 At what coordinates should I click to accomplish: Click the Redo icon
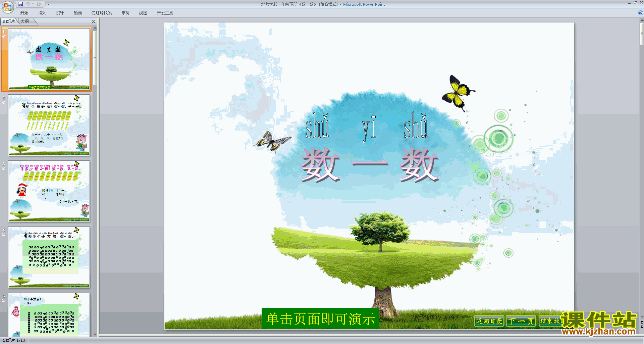tap(39, 4)
